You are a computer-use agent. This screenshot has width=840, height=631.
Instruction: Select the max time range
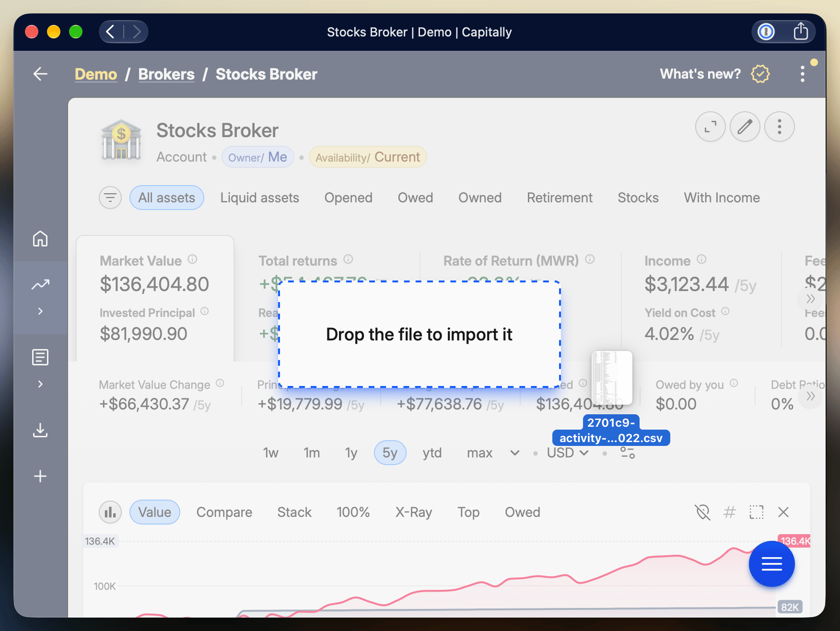pyautogui.click(x=479, y=453)
